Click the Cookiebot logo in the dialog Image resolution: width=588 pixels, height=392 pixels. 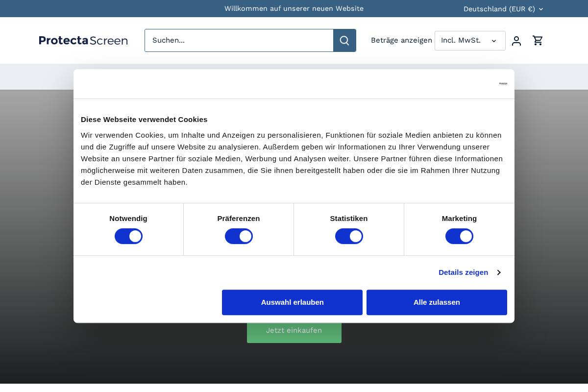pos(503,83)
